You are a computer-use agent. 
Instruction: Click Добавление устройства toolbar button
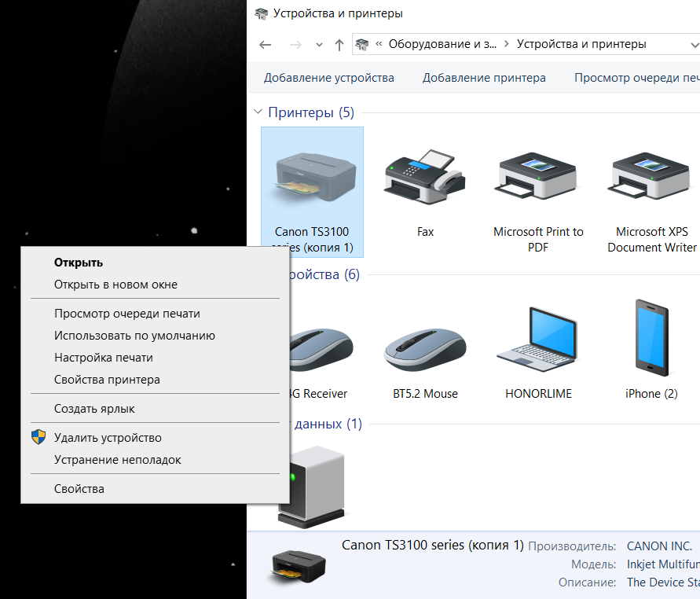[x=329, y=78]
